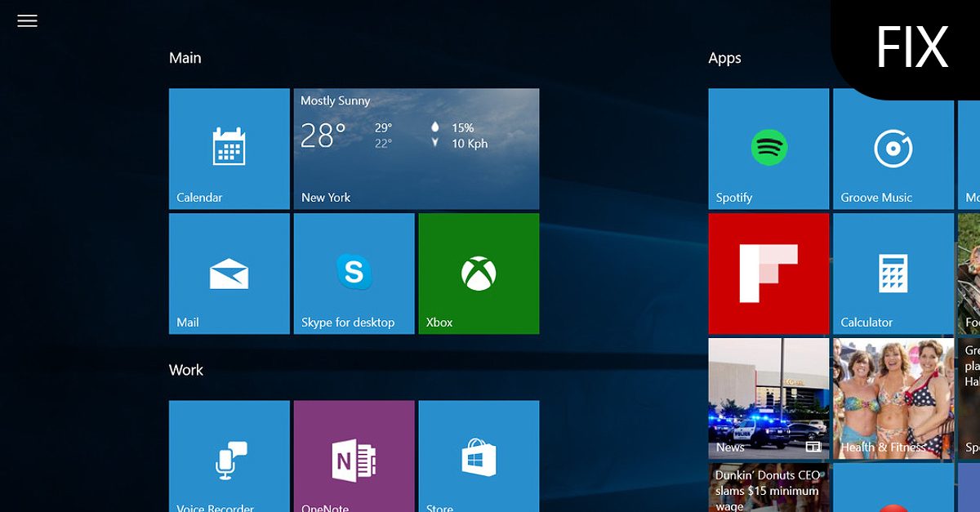Open the Calendar app tile

coord(229,149)
